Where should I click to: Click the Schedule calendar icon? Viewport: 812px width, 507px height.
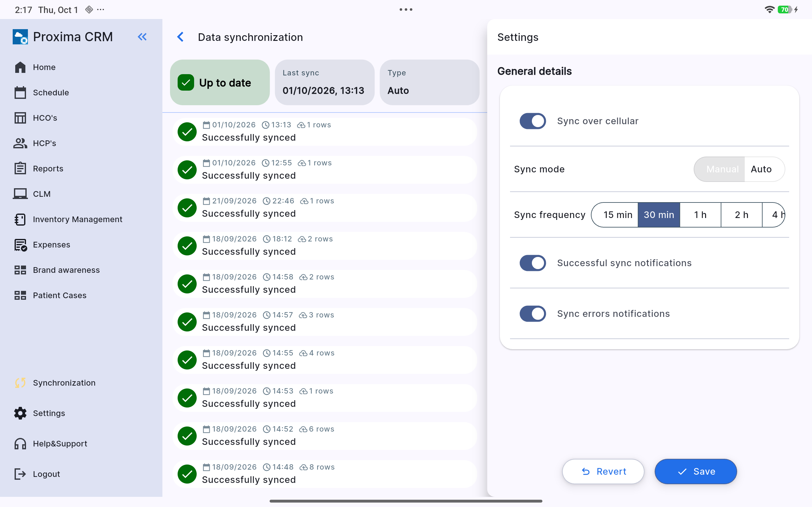tap(20, 93)
